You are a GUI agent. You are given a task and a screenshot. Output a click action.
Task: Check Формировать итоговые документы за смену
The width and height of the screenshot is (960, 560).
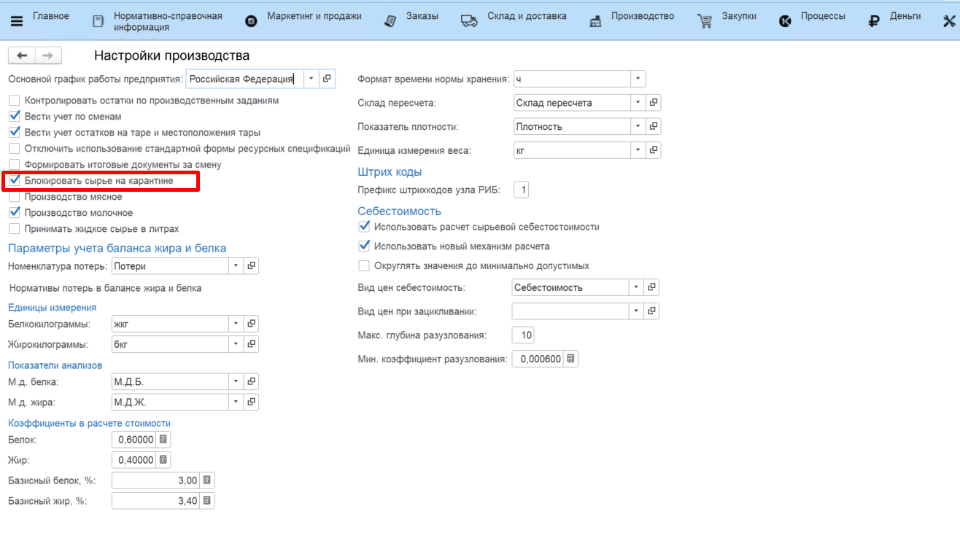click(x=14, y=165)
